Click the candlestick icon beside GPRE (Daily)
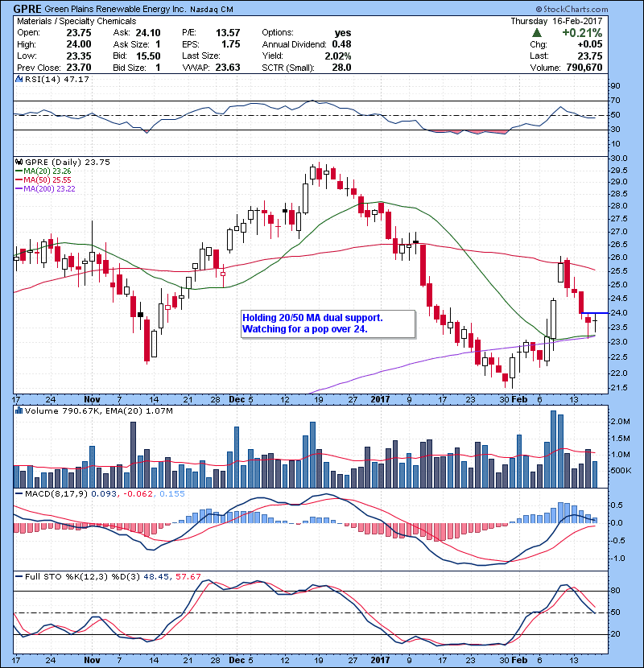 tap(19, 162)
